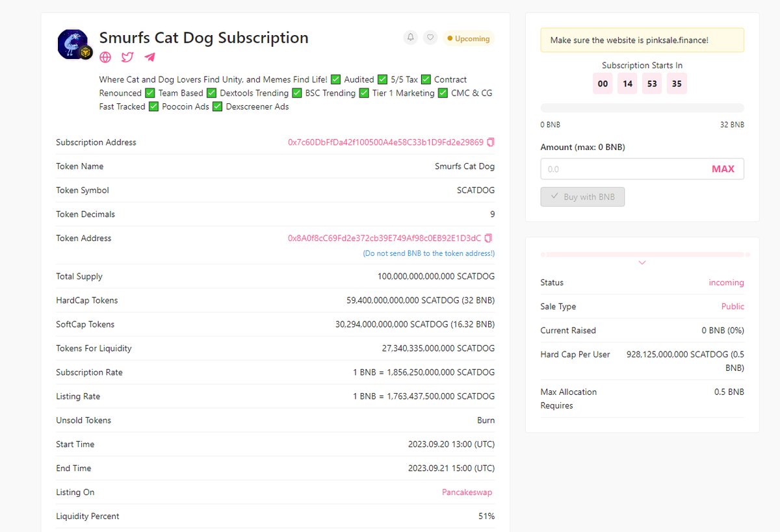Click the heart favorite icon

430,38
